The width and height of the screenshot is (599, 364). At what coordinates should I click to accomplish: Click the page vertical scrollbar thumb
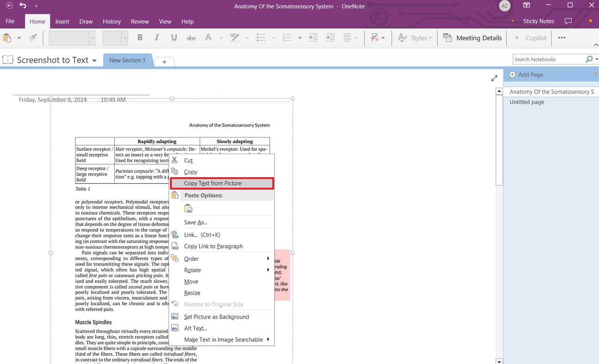[499, 140]
